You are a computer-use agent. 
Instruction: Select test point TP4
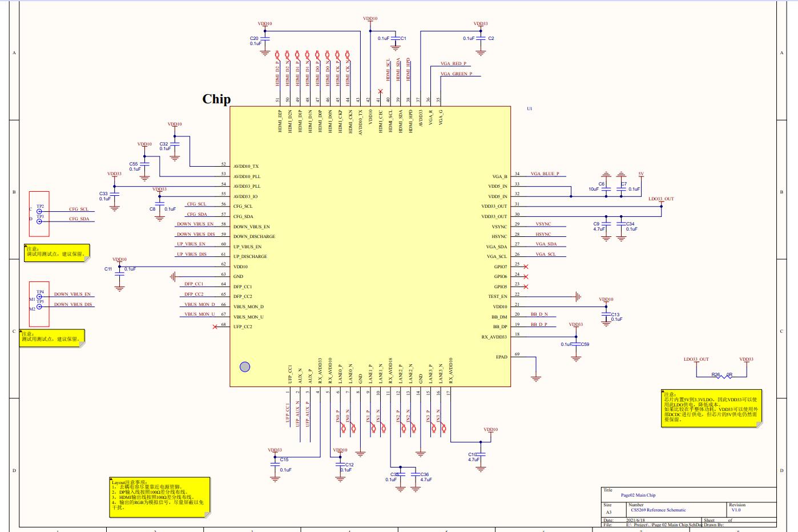(39, 297)
